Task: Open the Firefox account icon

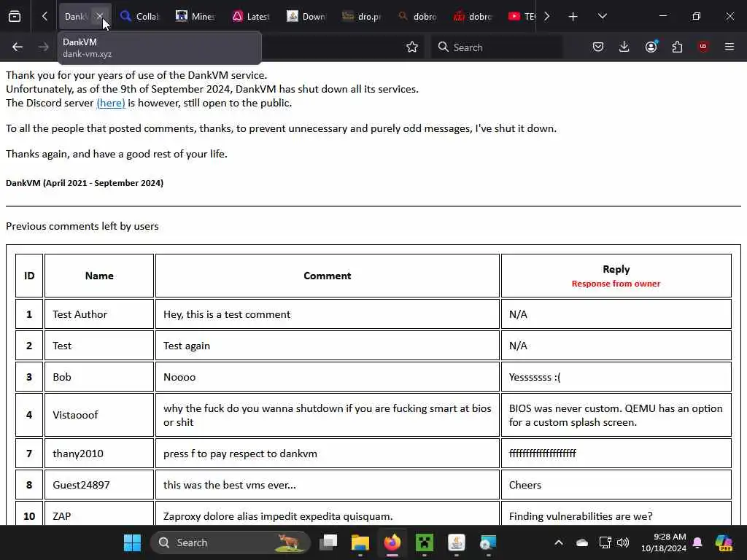Action: click(651, 47)
